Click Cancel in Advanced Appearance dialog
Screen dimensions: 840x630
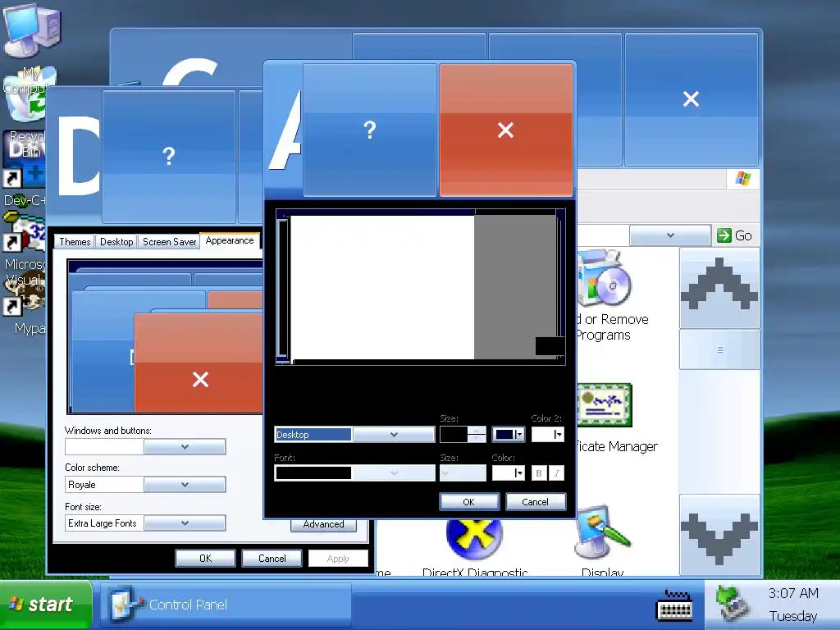(x=535, y=502)
